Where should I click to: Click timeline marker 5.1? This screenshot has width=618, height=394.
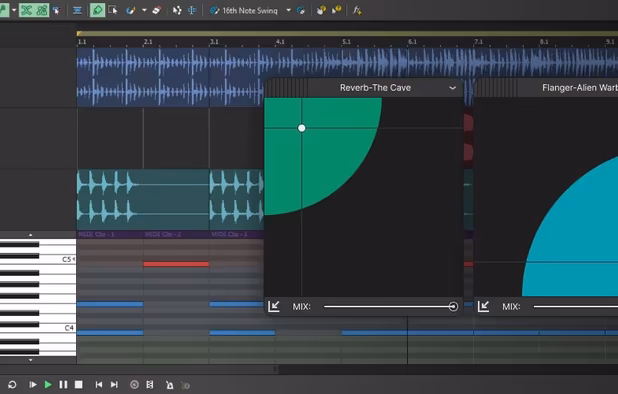point(346,42)
